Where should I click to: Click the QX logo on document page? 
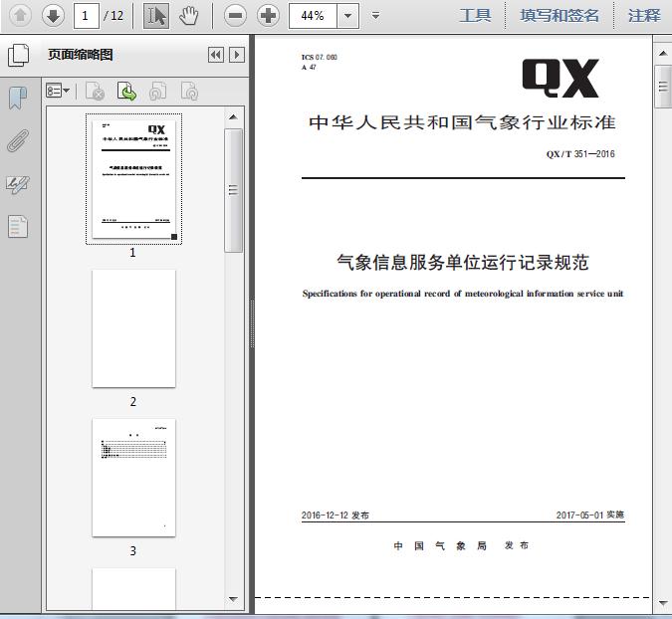[x=560, y=79]
